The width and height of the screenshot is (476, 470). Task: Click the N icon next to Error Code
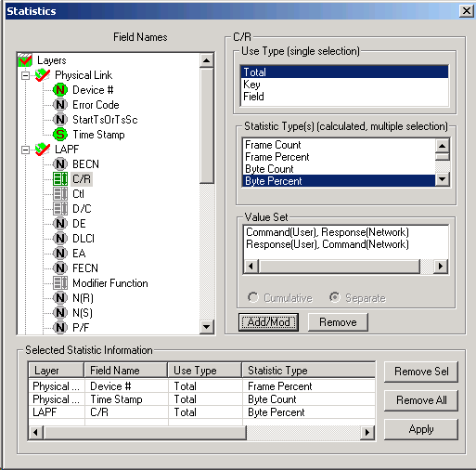60,105
